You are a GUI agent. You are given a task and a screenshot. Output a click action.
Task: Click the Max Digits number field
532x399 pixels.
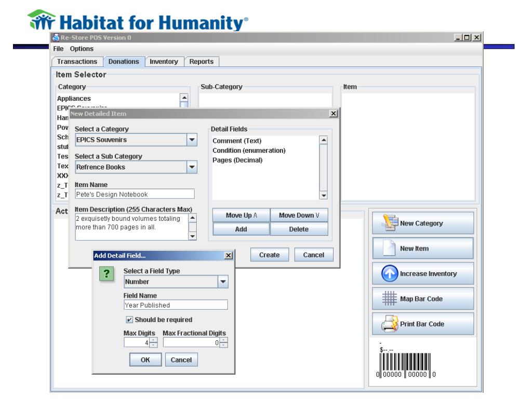click(x=137, y=343)
